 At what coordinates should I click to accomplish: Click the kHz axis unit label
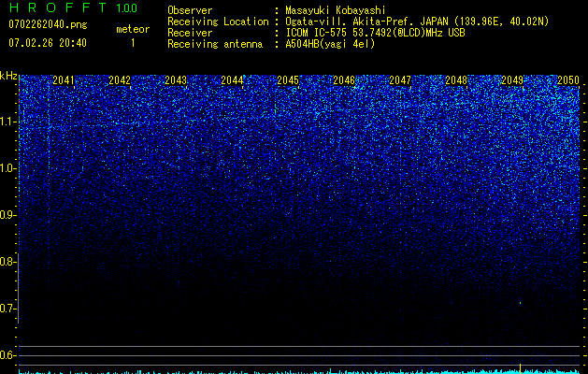tap(8, 76)
